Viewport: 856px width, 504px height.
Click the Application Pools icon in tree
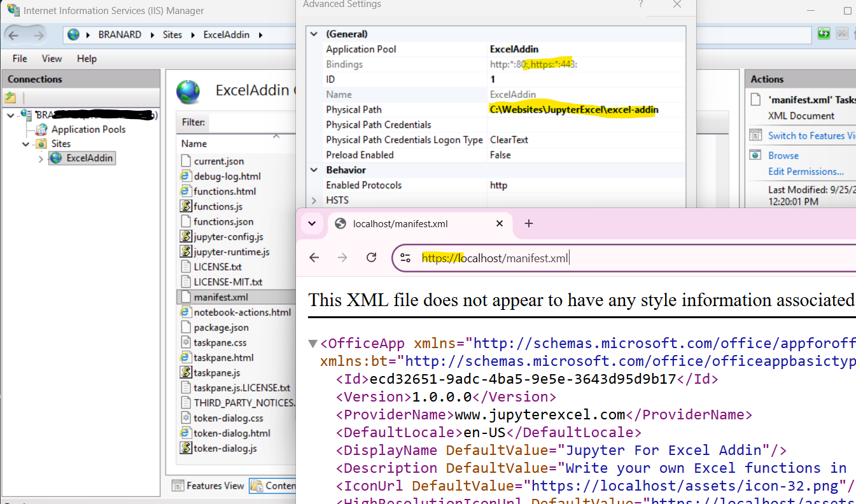point(41,129)
